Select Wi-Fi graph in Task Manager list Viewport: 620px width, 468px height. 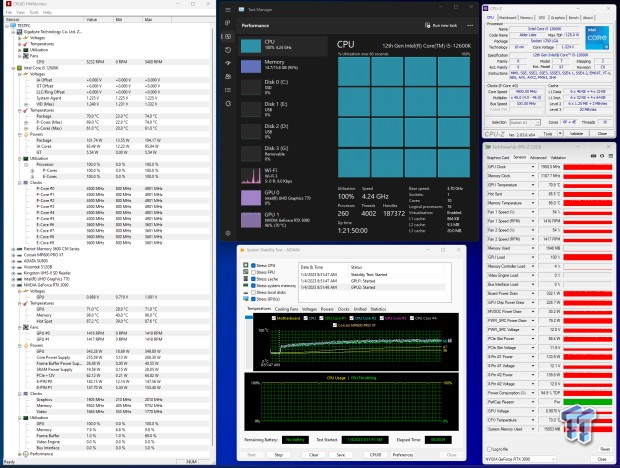point(251,176)
